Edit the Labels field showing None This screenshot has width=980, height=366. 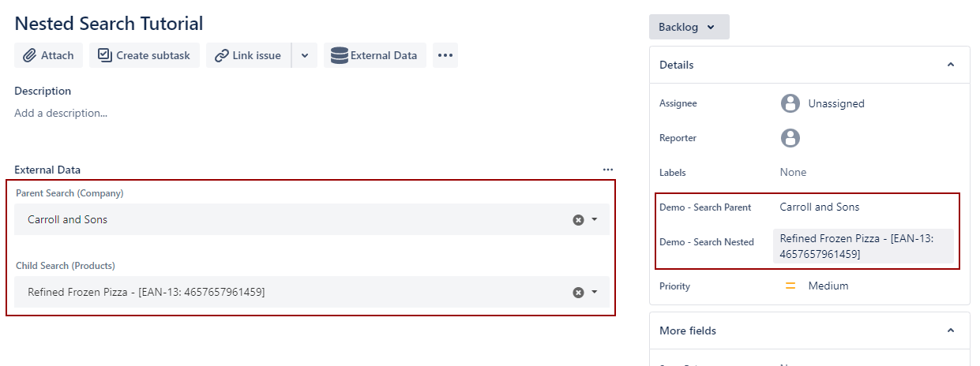[x=793, y=172]
